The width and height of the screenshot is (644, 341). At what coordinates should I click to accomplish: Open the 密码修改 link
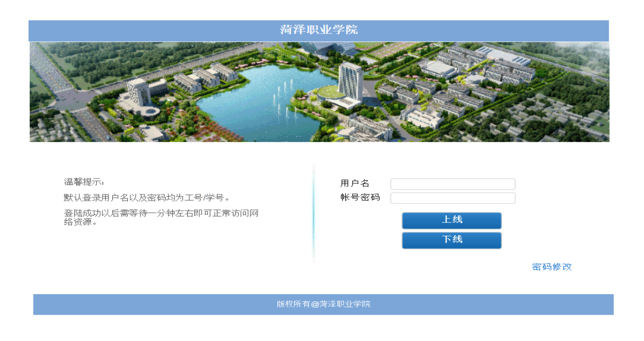[x=552, y=267]
